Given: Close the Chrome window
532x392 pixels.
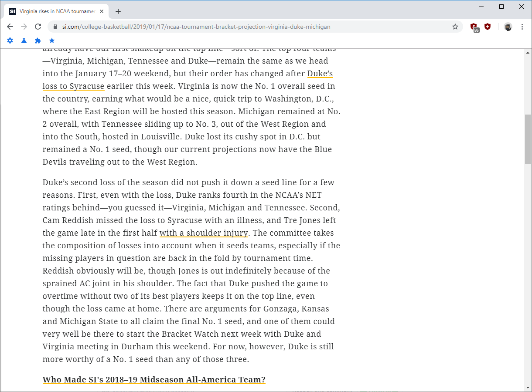Looking at the screenshot, I should [522, 7].
